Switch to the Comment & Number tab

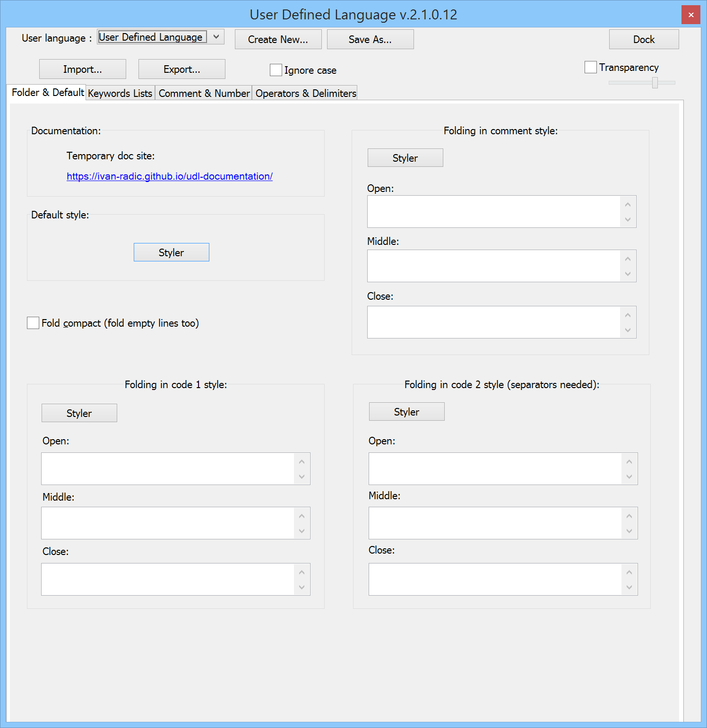203,93
